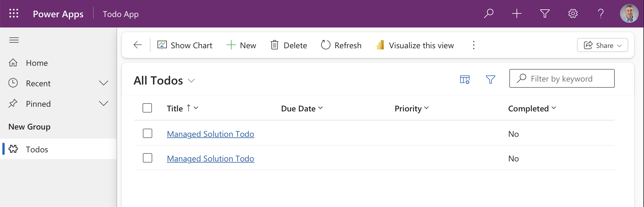Select Todos in the sidebar
The image size is (644, 207).
tap(59, 149)
